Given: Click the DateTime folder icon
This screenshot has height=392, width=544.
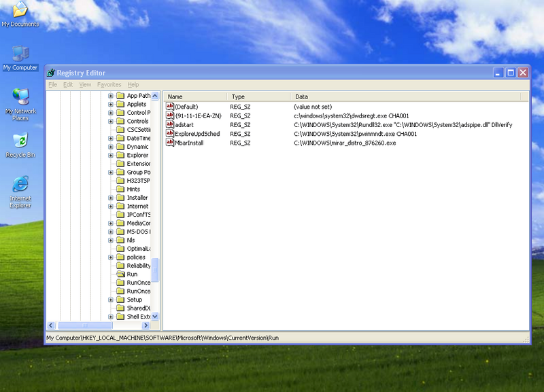Looking at the screenshot, I should click(120, 138).
